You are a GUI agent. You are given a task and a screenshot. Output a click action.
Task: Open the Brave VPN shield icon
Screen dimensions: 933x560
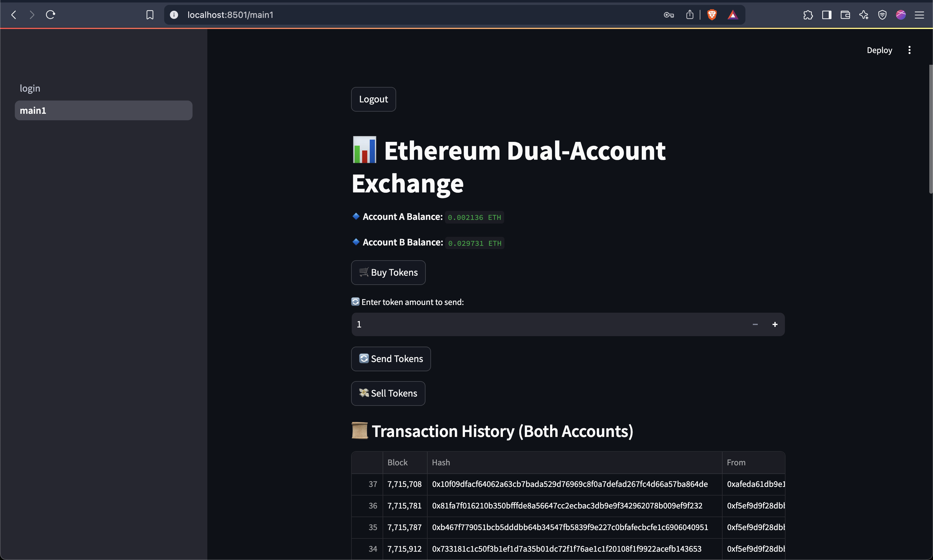[x=882, y=15]
